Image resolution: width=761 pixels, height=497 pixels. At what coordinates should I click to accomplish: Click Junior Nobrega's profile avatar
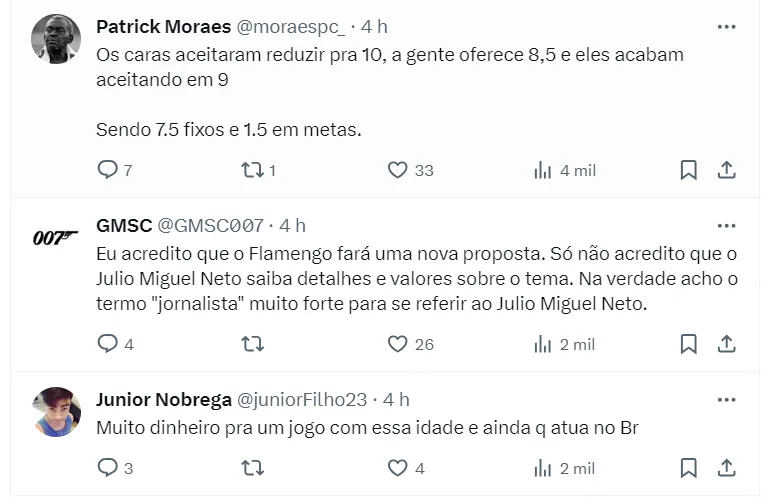(56, 412)
